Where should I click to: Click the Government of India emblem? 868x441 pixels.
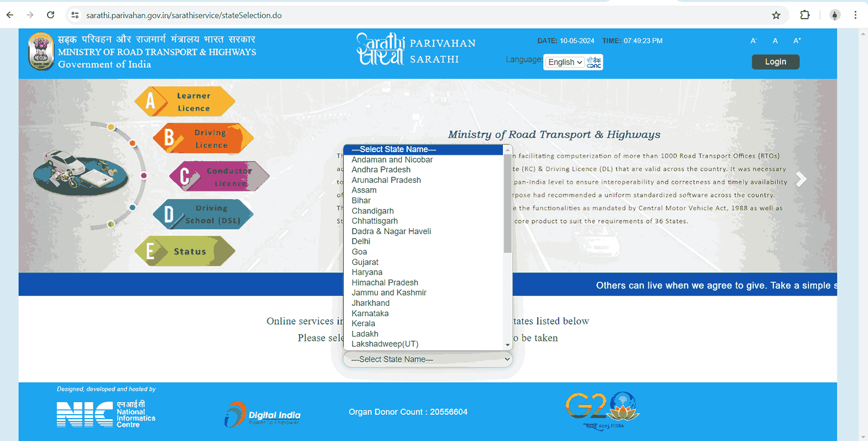coord(41,51)
